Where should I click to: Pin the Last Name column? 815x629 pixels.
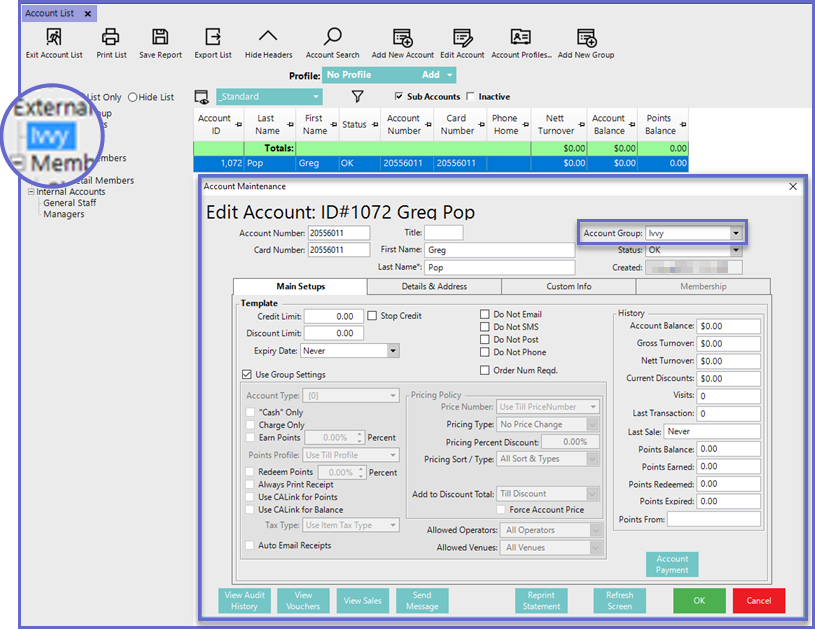click(291, 125)
